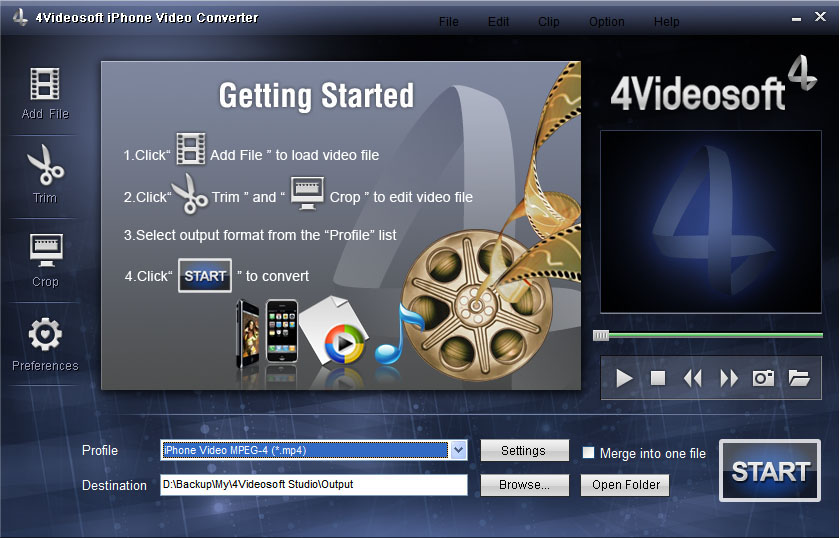
Task: Click the step 3 'Select output format' text
Action: (260, 235)
